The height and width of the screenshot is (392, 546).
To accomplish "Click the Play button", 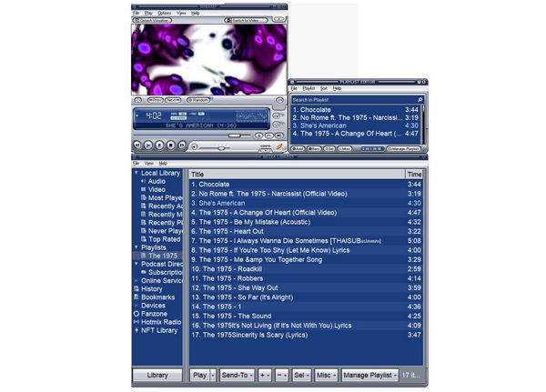I will [148, 145].
